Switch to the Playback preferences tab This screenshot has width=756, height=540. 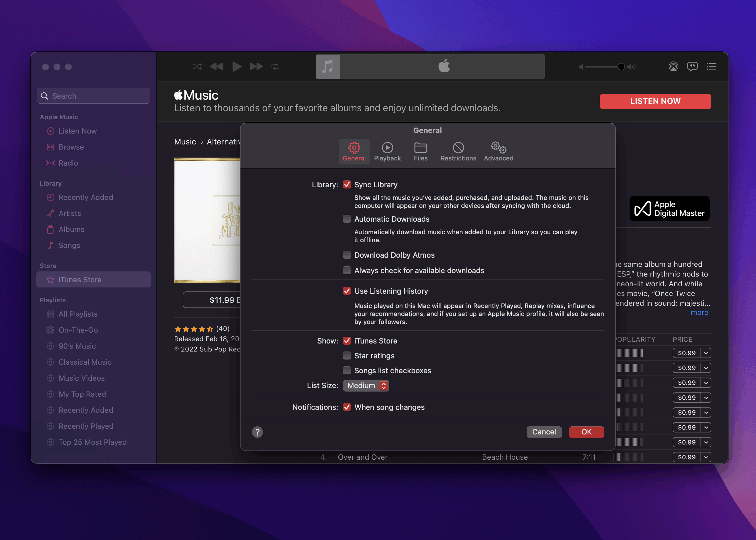point(387,151)
